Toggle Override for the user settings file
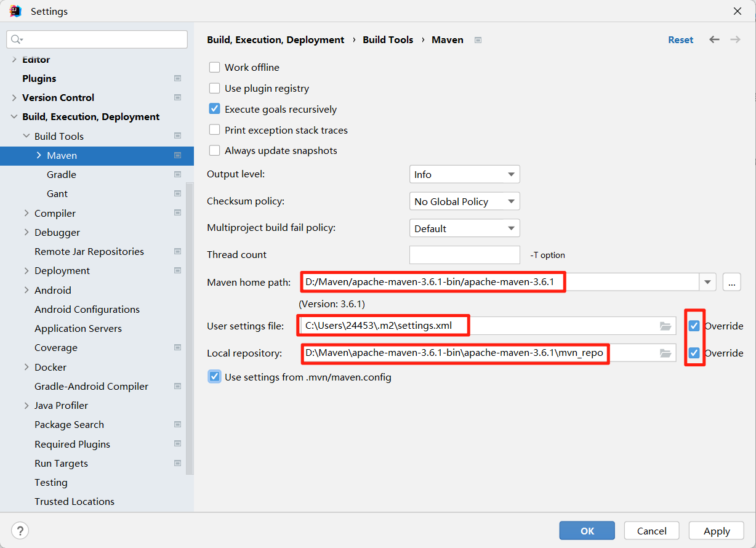 694,326
